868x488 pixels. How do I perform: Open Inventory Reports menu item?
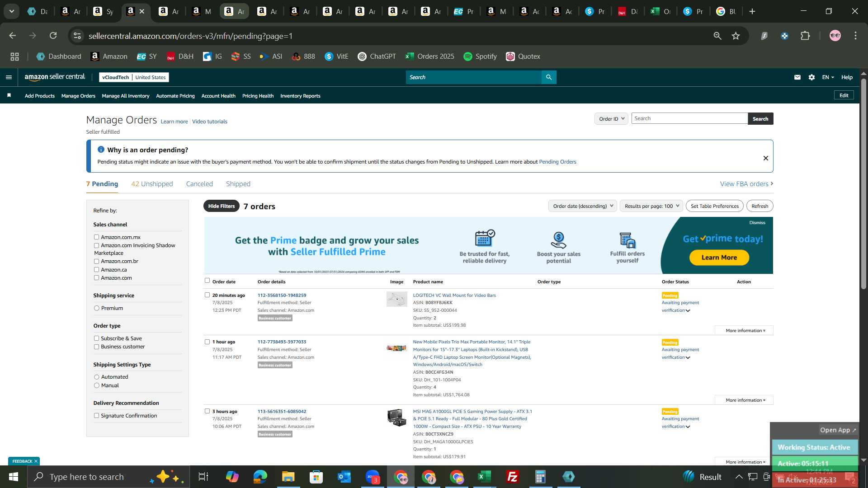point(300,96)
